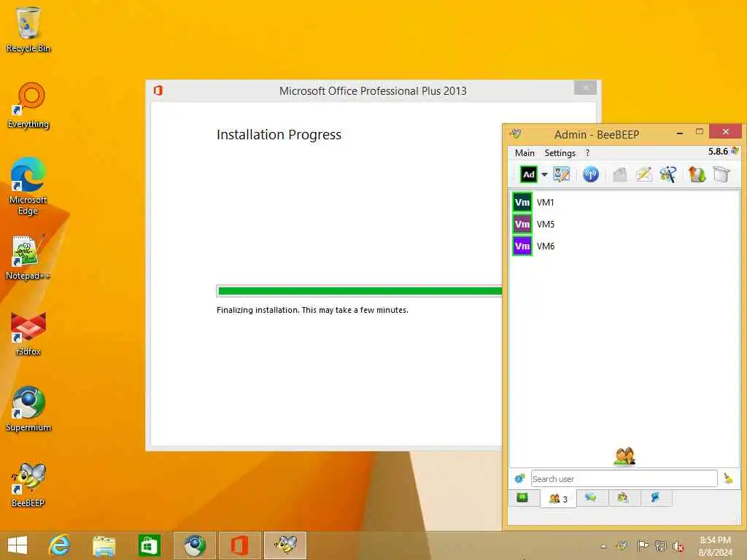Click the purple VM5 avatar icon

tap(522, 225)
